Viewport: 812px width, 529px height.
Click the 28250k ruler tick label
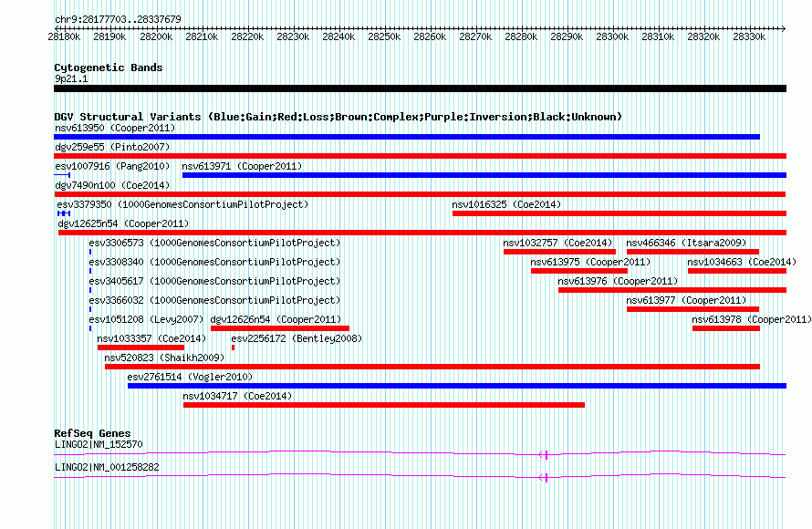pos(384,36)
